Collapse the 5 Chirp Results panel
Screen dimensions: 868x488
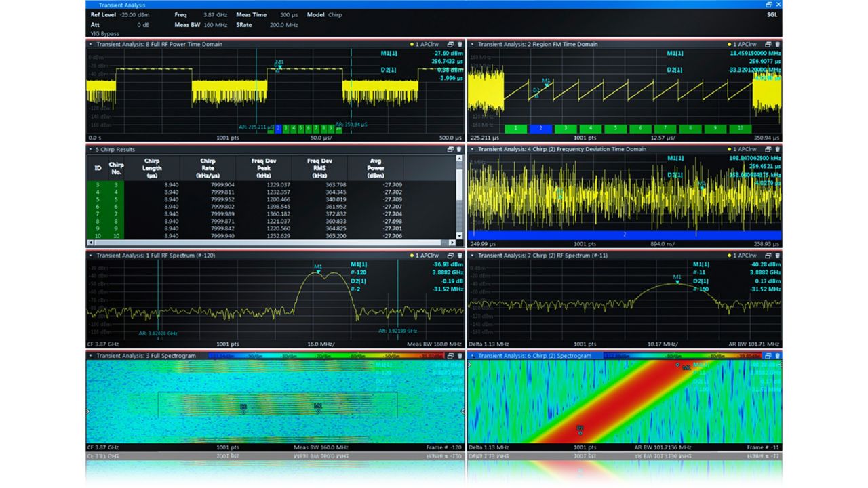point(90,149)
